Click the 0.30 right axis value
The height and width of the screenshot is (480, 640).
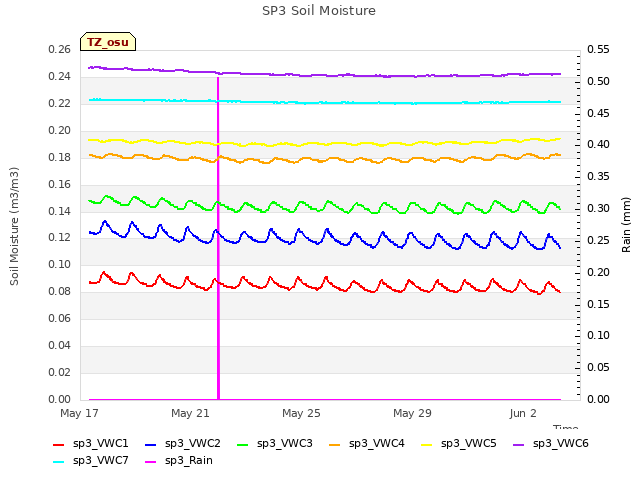598,208
